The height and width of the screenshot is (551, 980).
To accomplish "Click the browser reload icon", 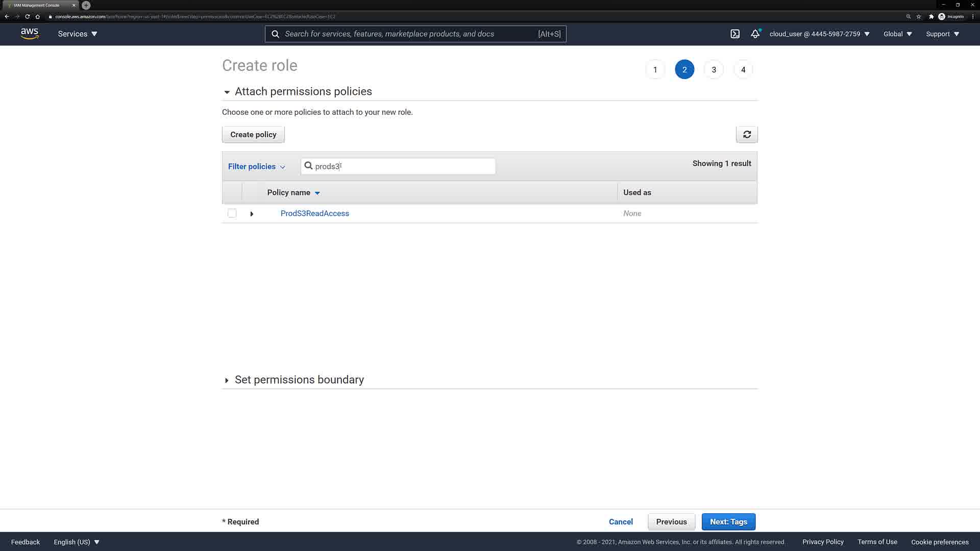I will (x=28, y=16).
